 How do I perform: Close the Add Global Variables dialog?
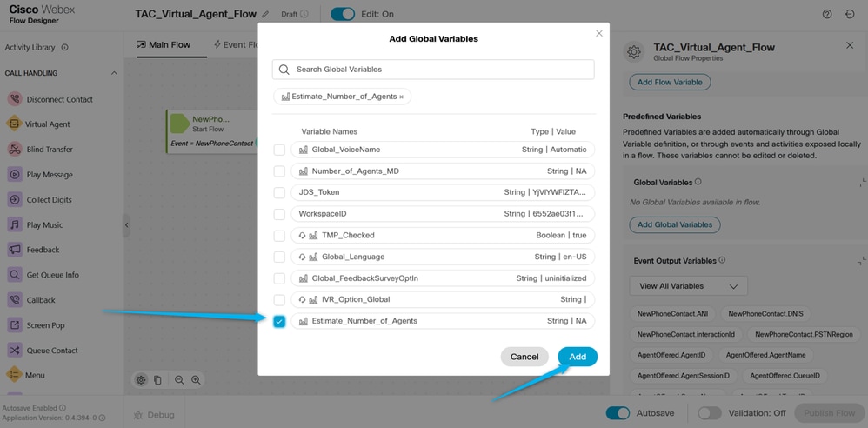click(599, 33)
